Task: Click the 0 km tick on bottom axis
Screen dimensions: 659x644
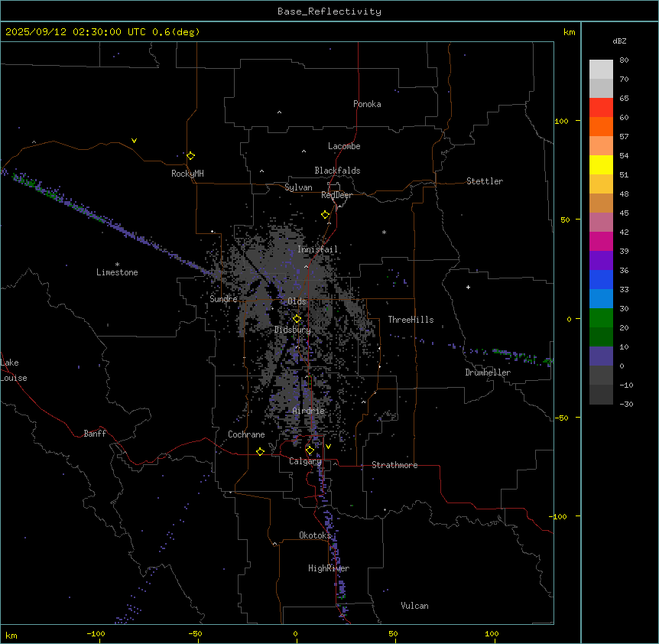Action: pyautogui.click(x=295, y=633)
